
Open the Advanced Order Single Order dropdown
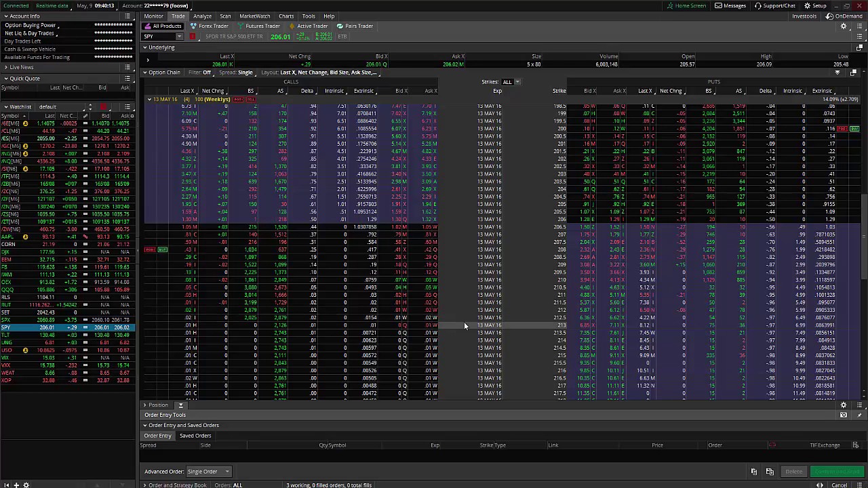208,472
